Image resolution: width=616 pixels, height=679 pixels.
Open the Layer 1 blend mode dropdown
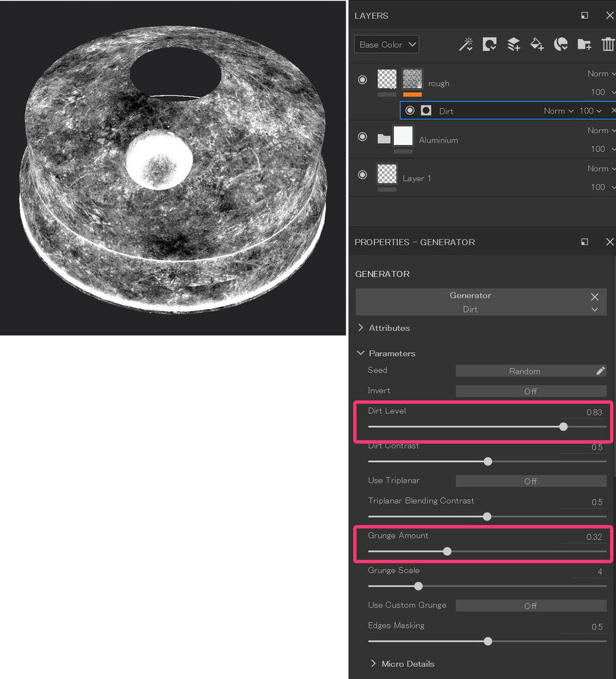(601, 168)
